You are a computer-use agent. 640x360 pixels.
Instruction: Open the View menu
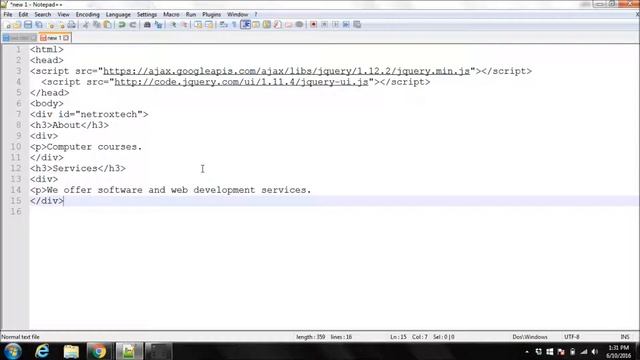[x=63, y=14]
